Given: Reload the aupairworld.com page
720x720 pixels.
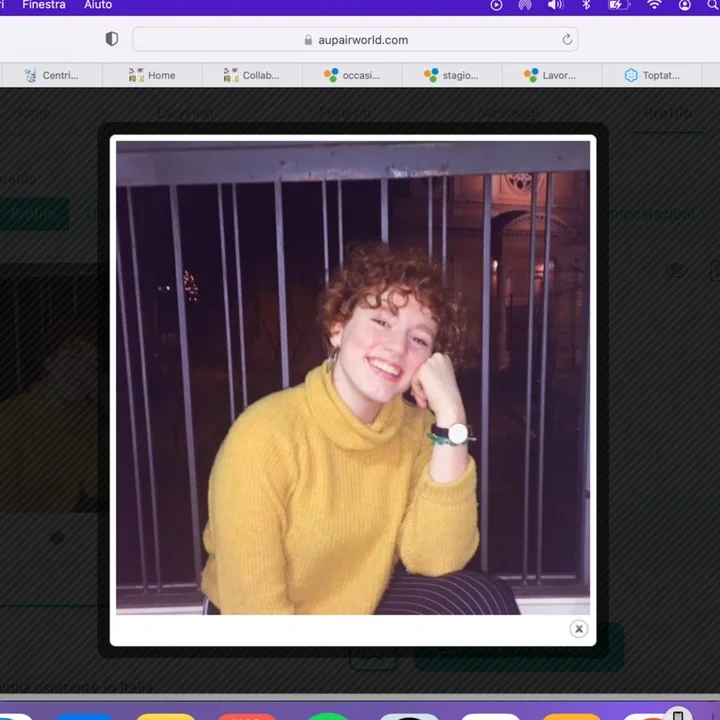Looking at the screenshot, I should click(x=567, y=40).
